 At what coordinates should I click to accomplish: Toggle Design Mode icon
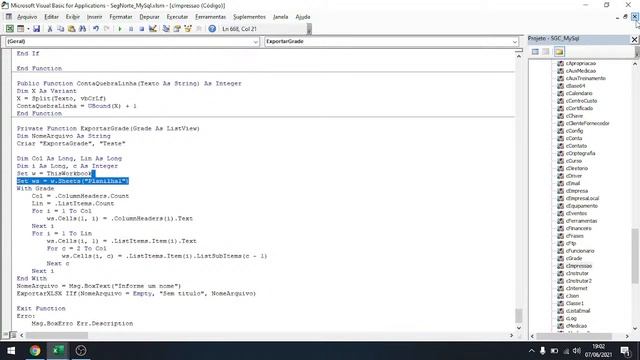coord(153,29)
